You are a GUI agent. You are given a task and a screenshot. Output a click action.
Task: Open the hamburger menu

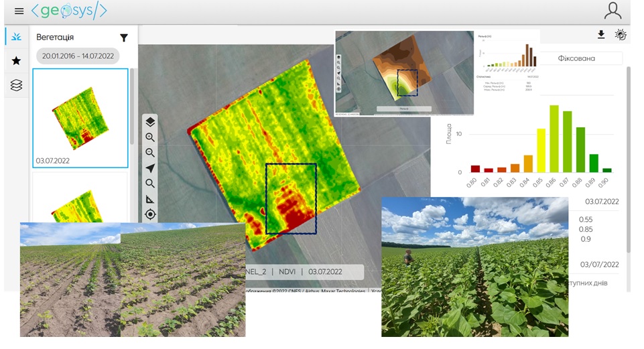pyautogui.click(x=19, y=11)
